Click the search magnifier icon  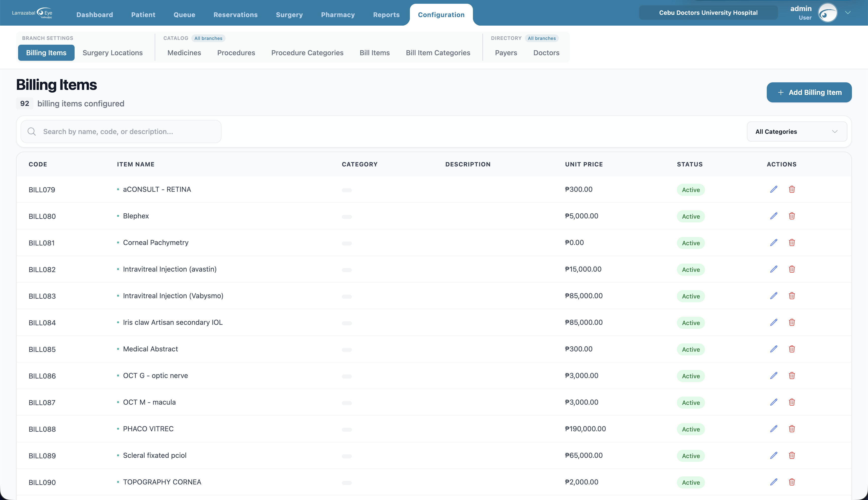click(x=32, y=132)
